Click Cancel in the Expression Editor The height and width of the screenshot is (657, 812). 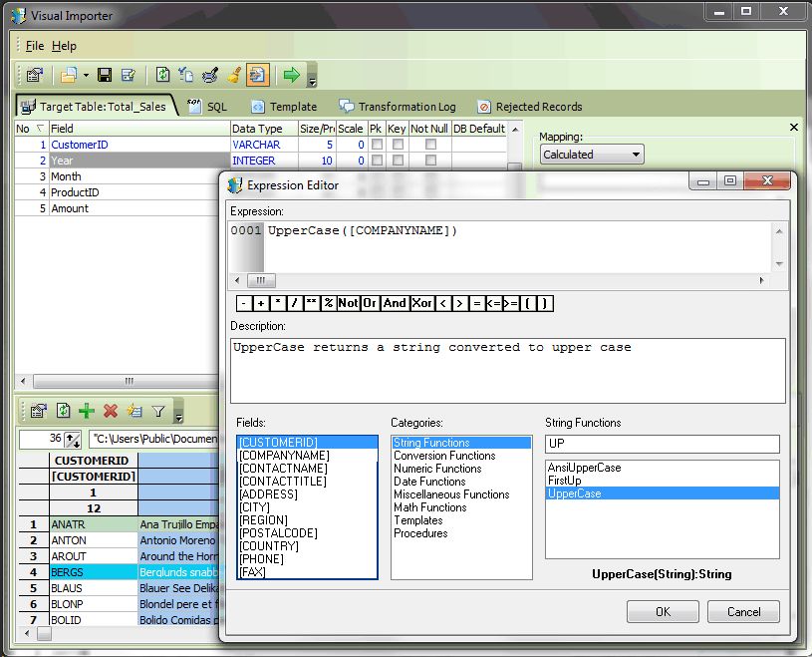tap(743, 612)
